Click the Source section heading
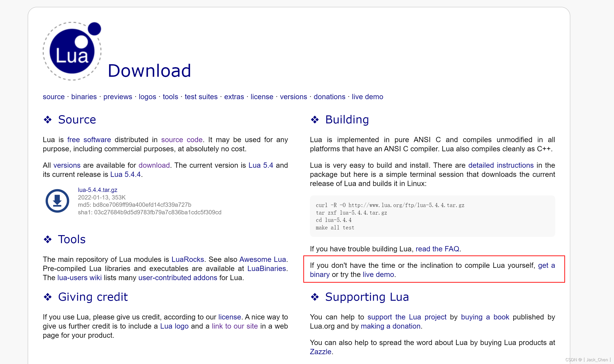This screenshot has height=364, width=614. tap(77, 120)
